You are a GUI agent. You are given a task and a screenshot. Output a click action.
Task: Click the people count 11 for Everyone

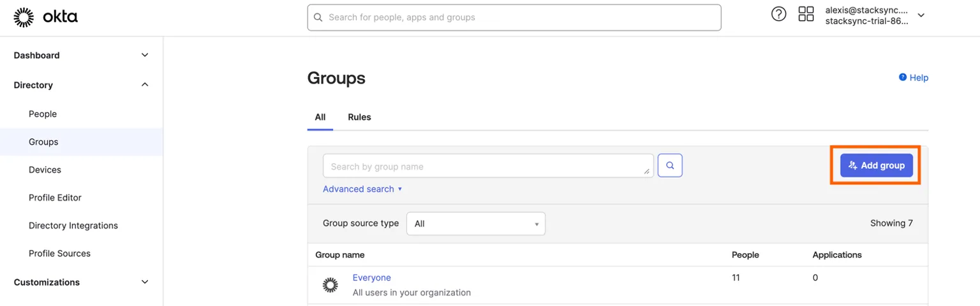tap(736, 278)
